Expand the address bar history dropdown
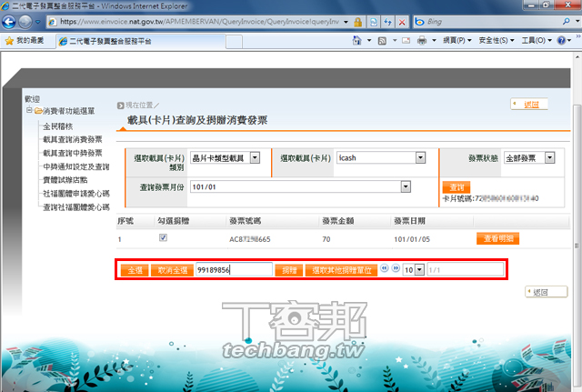The width and height of the screenshot is (582, 392). pyautogui.click(x=346, y=22)
